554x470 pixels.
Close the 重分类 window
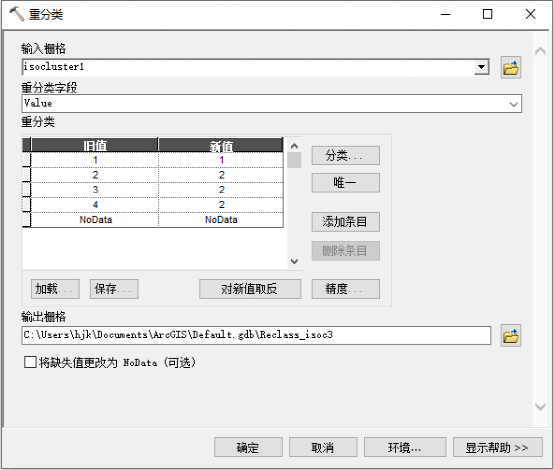(530, 14)
